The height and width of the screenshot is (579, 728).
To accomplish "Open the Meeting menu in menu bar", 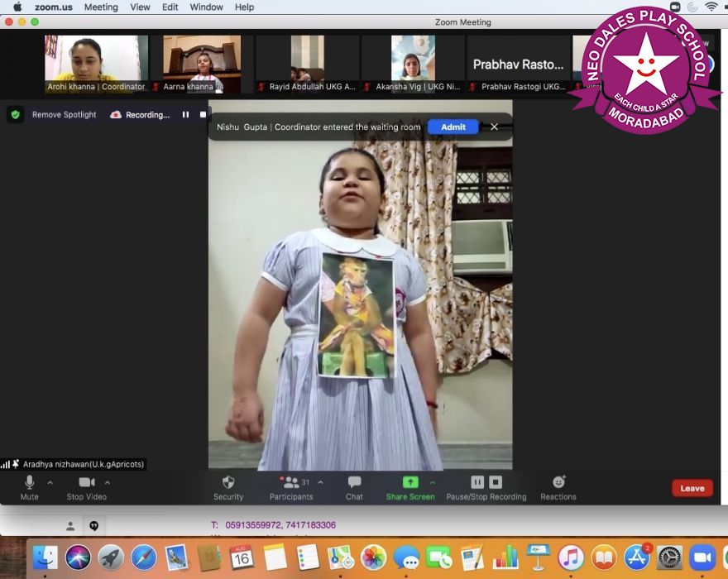I will click(101, 7).
